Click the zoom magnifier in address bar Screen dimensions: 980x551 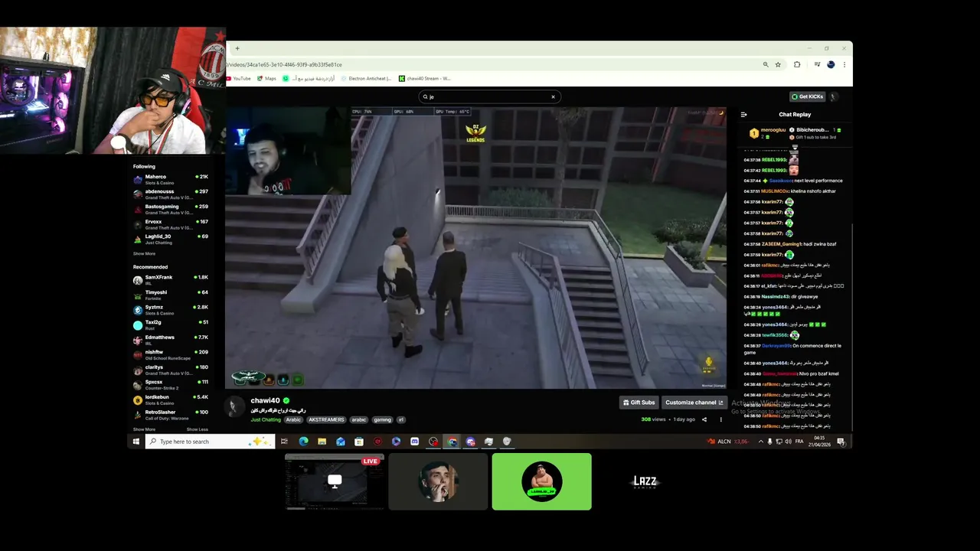[766, 65]
